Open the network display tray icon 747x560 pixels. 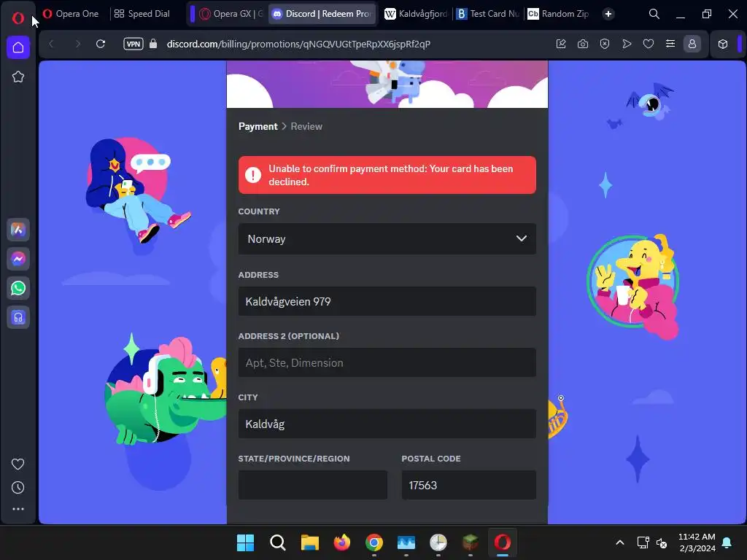pos(643,542)
